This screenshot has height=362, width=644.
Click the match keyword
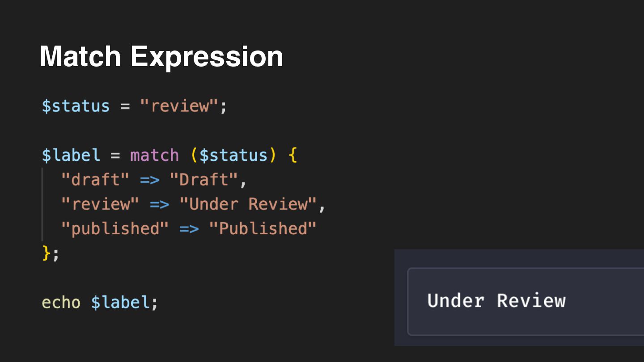pos(154,155)
